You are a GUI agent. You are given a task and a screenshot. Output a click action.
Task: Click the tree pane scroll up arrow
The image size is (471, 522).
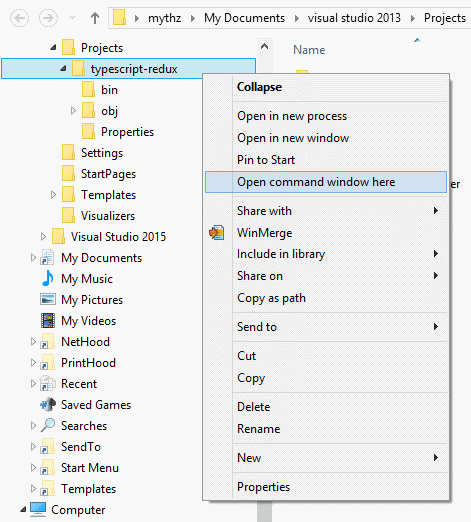(x=264, y=47)
